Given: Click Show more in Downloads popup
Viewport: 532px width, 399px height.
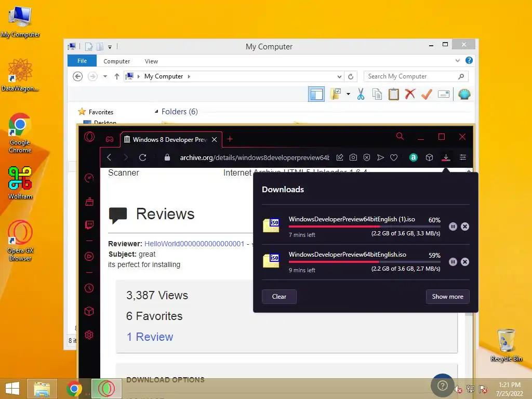Looking at the screenshot, I should [x=447, y=297].
